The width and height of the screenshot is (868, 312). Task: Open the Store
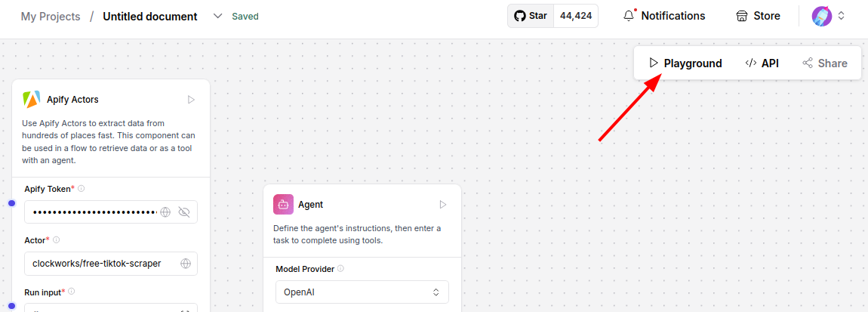(x=758, y=16)
